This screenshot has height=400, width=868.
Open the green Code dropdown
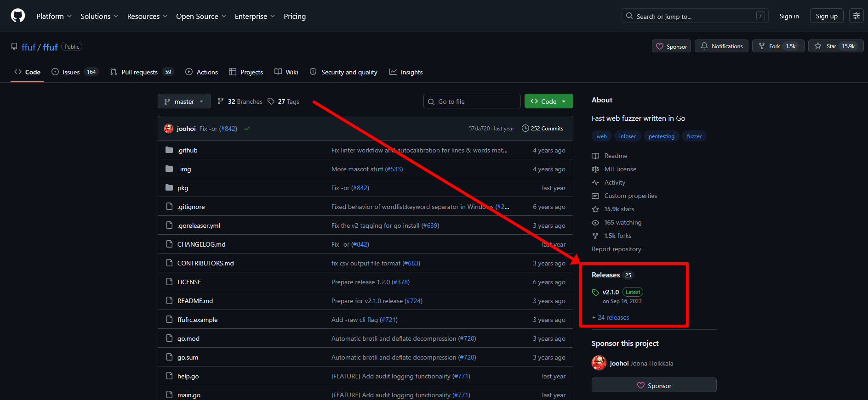(x=548, y=101)
